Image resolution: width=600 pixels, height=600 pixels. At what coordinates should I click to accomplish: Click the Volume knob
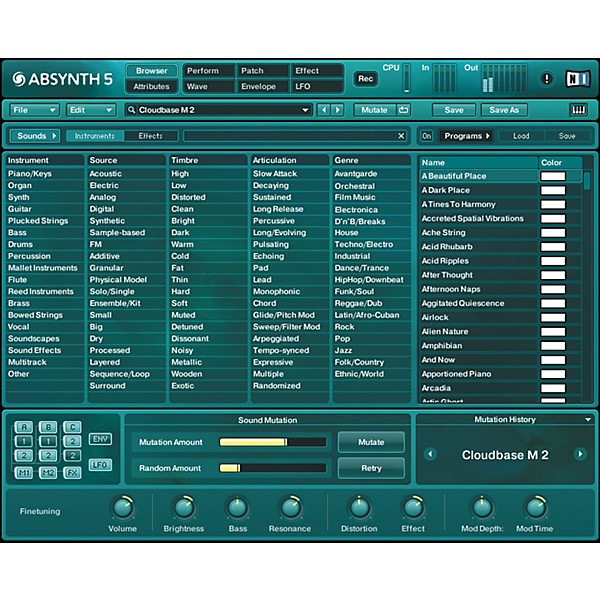pos(123,507)
